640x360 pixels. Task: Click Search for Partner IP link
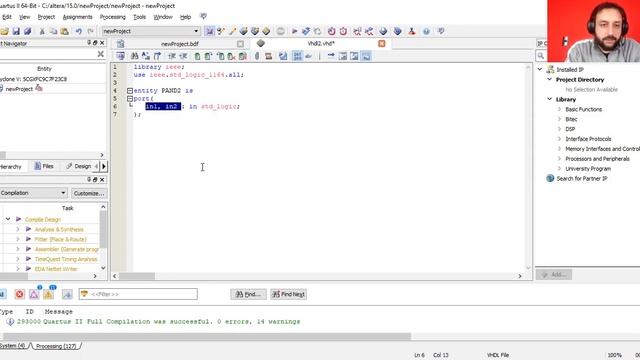tap(582, 178)
